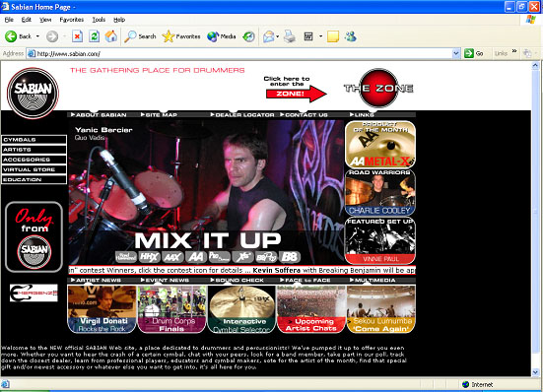
Task: Open the Favorites menu
Action: pyautogui.click(x=71, y=20)
